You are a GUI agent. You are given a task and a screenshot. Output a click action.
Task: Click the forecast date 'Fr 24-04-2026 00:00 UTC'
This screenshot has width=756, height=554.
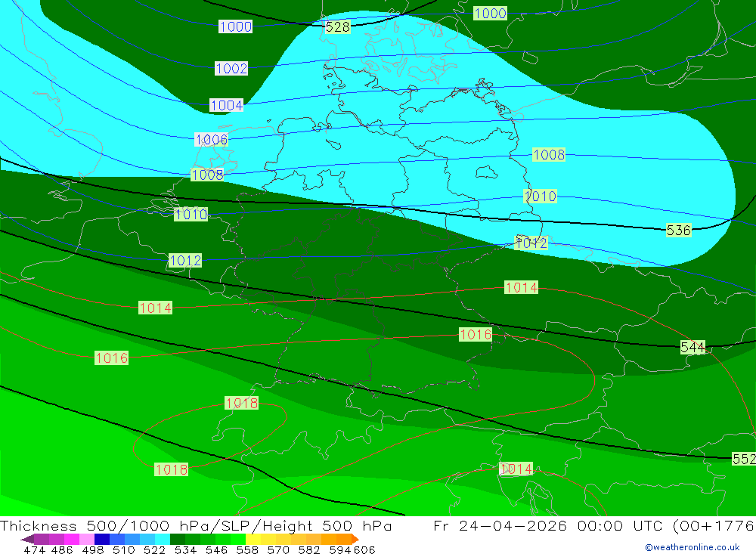point(550,525)
